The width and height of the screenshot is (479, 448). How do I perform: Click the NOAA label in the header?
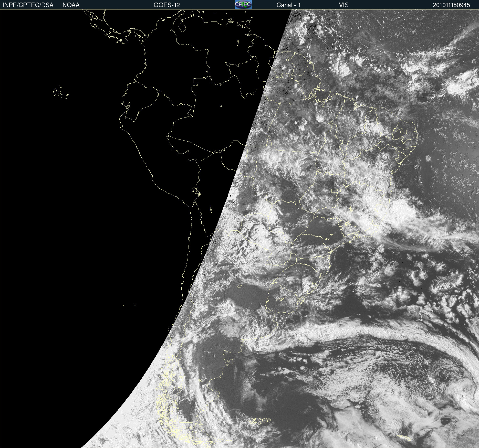coord(71,5)
